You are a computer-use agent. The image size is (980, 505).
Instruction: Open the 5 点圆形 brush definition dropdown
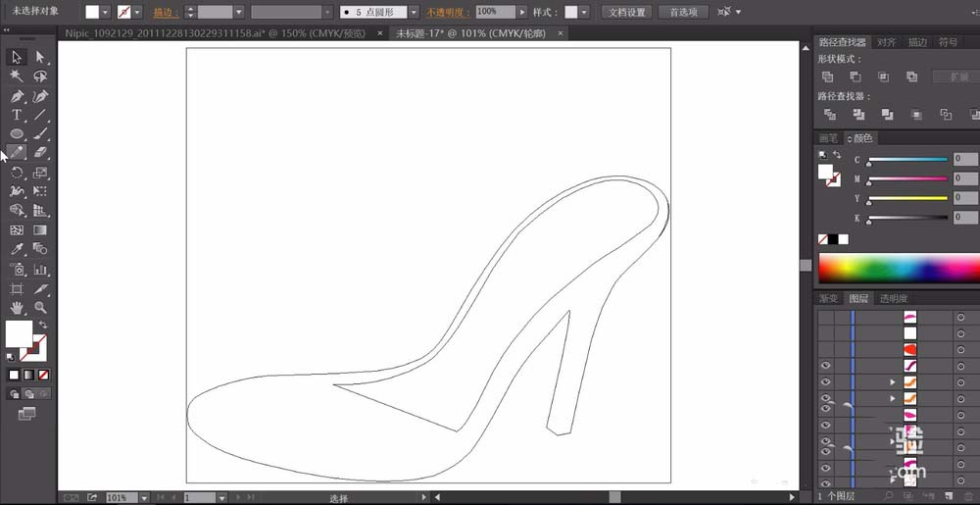pyautogui.click(x=414, y=12)
